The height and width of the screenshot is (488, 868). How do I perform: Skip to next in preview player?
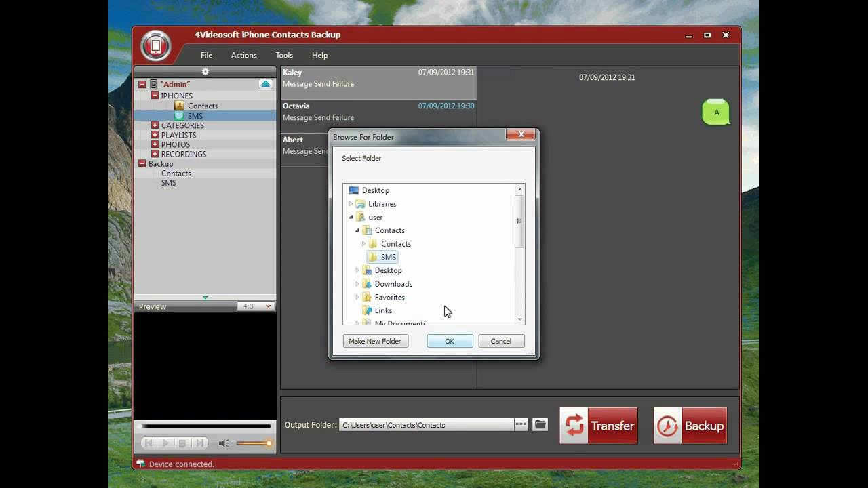pyautogui.click(x=199, y=443)
